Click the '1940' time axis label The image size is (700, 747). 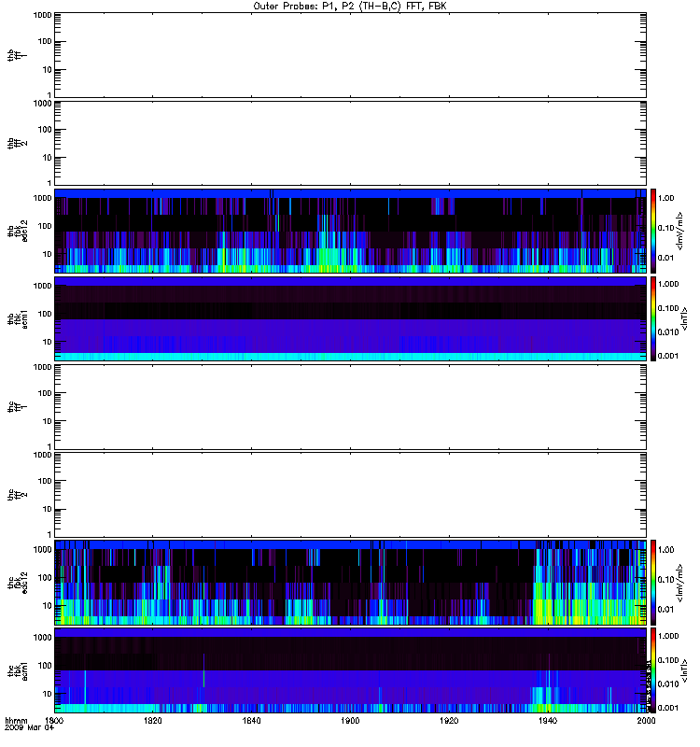coord(548,720)
